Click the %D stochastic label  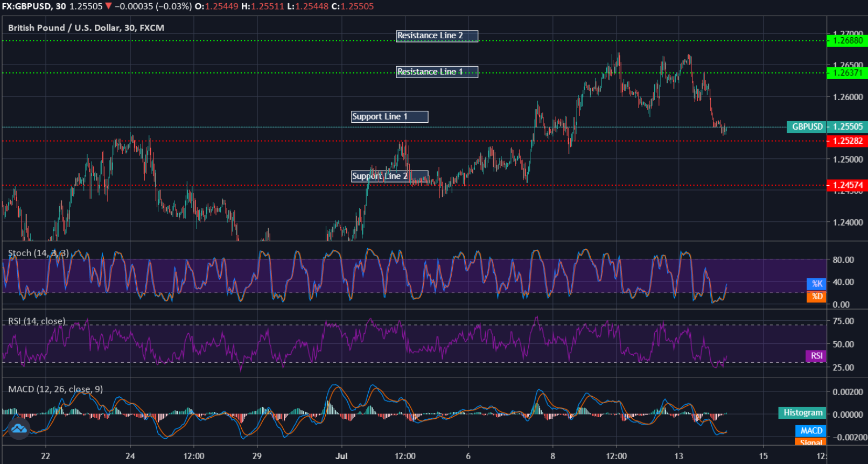(816, 296)
